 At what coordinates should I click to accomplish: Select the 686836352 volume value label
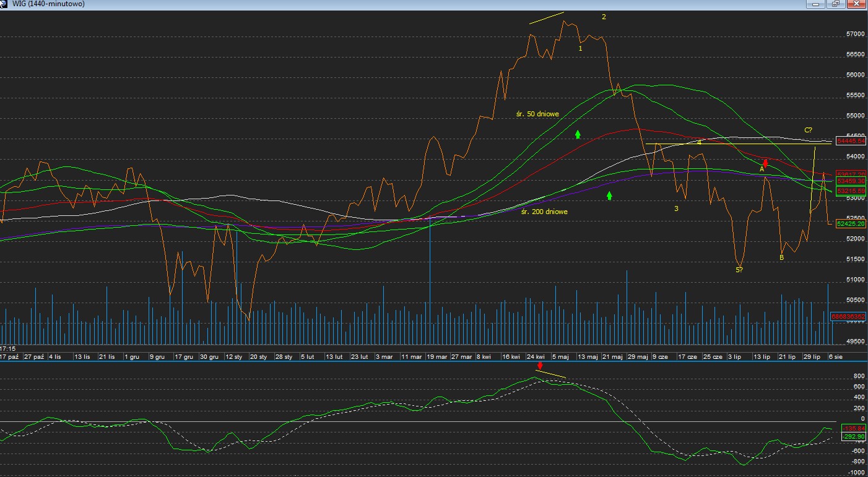(848, 316)
